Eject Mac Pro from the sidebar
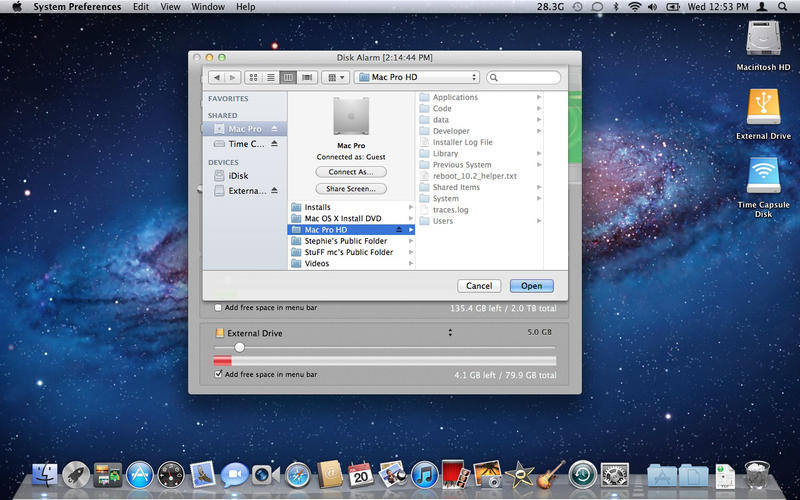The image size is (800, 500). 274,129
